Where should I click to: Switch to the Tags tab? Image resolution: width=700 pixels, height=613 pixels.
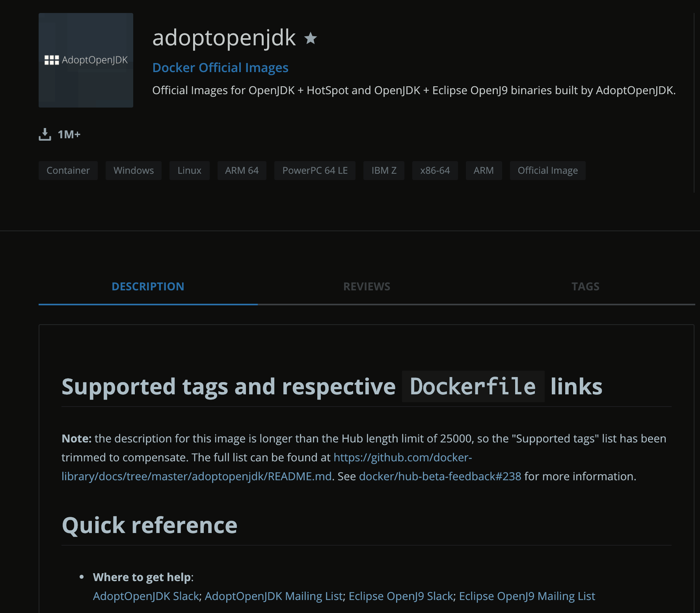pos(586,286)
